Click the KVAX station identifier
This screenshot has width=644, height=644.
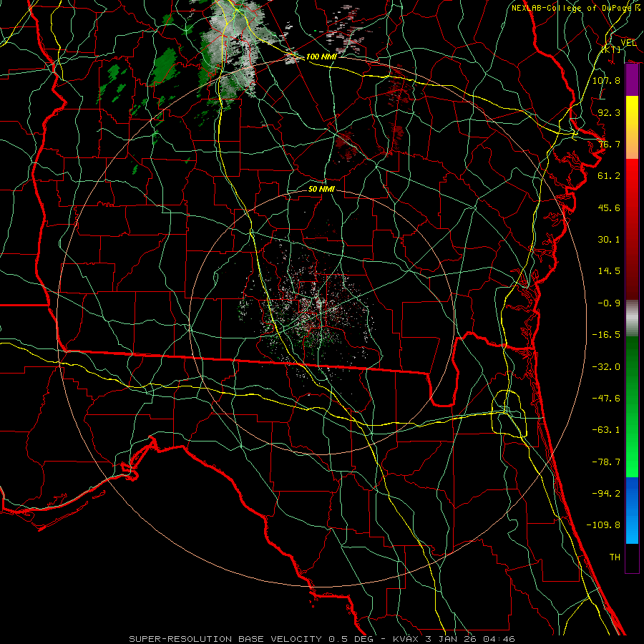(x=407, y=639)
